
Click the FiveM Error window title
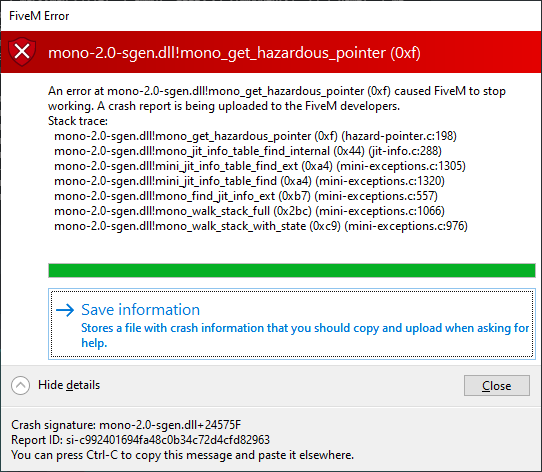(x=39, y=16)
